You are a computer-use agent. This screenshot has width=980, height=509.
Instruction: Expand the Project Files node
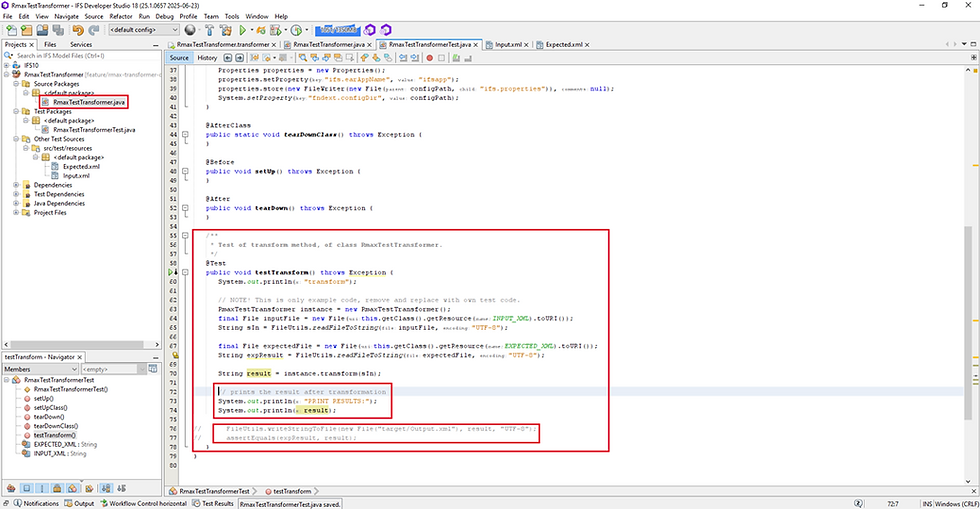point(16,213)
